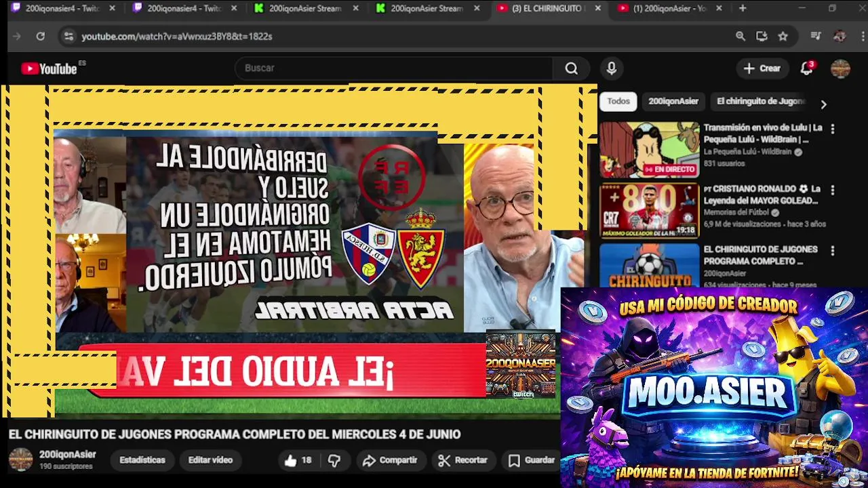Click the Crear button
The image size is (868, 488).
point(762,68)
